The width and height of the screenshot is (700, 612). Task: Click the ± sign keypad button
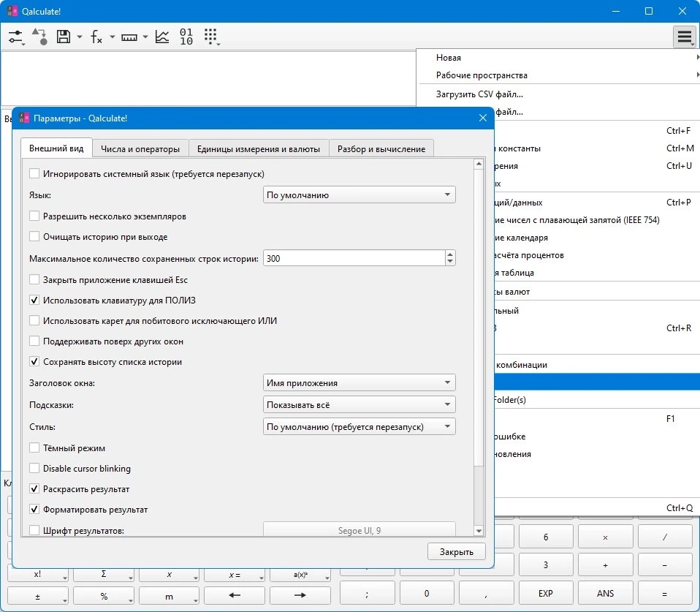coord(37,596)
